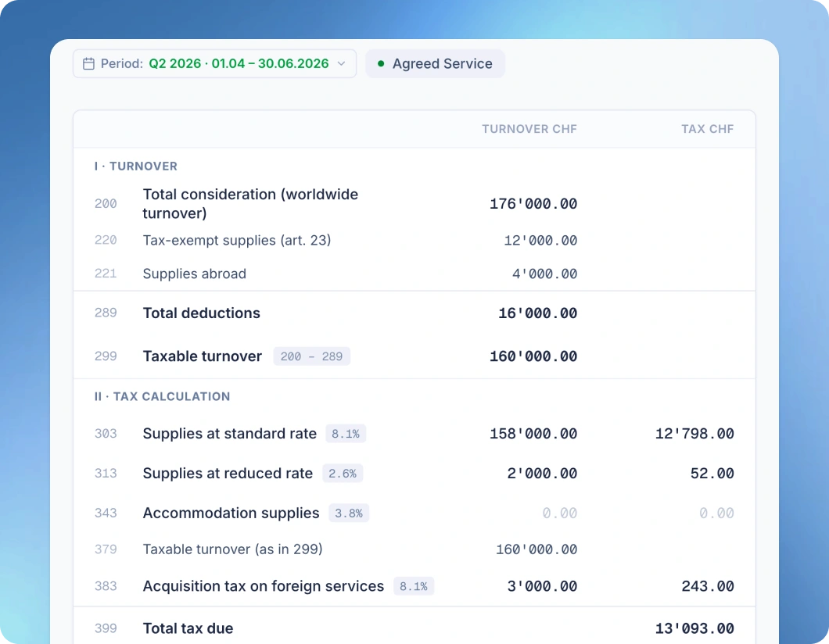Select the Total tax due row label
Screen dimensions: 829x644
[188, 628]
